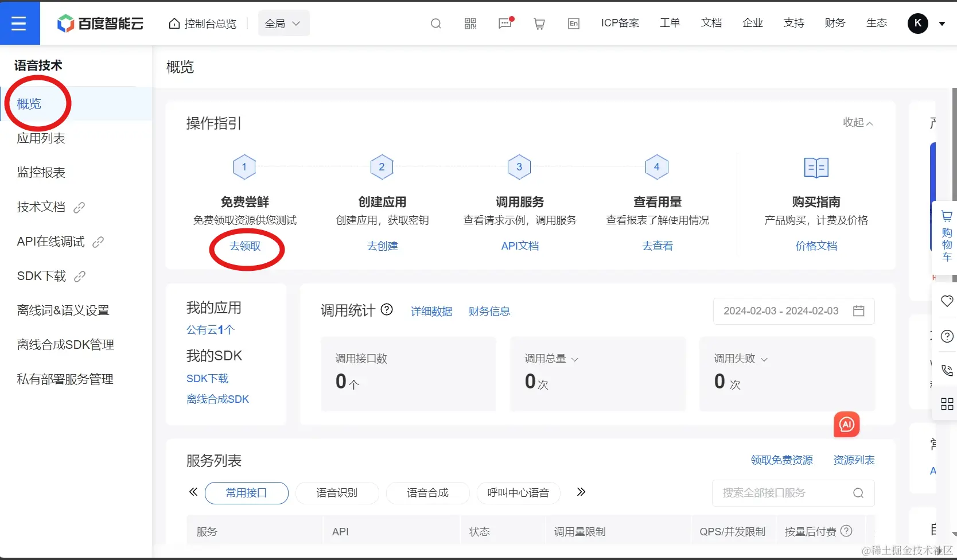Open the floating 购物车 side button
This screenshot has width=957, height=560.
tap(947, 236)
